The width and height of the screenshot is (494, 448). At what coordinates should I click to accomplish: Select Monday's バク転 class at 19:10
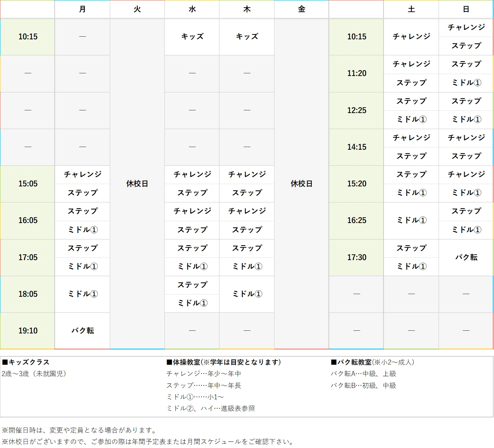tap(82, 330)
